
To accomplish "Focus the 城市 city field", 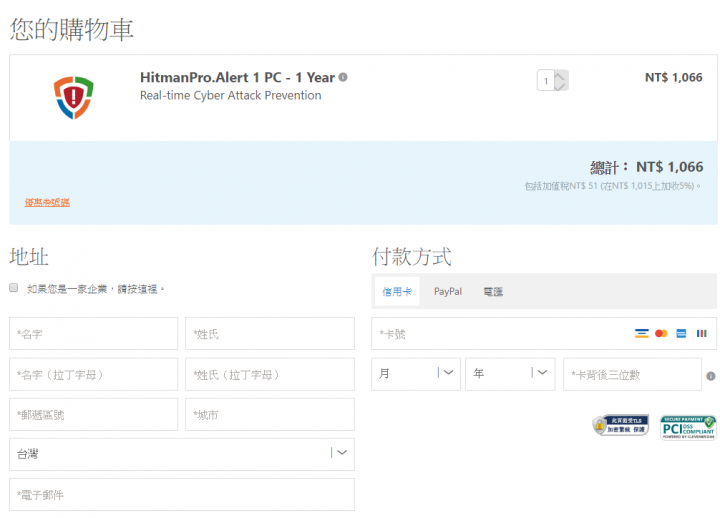I will coord(270,414).
